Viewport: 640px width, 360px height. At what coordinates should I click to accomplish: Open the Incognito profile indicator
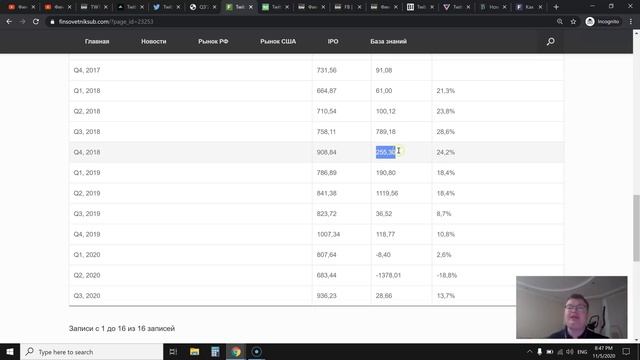(x=602, y=22)
